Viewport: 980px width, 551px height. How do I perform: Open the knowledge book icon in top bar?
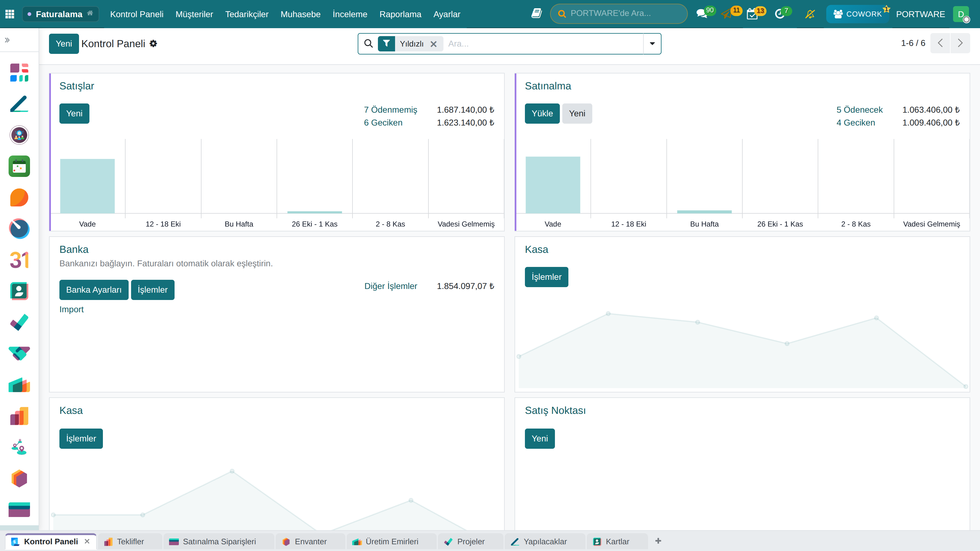coord(537,14)
